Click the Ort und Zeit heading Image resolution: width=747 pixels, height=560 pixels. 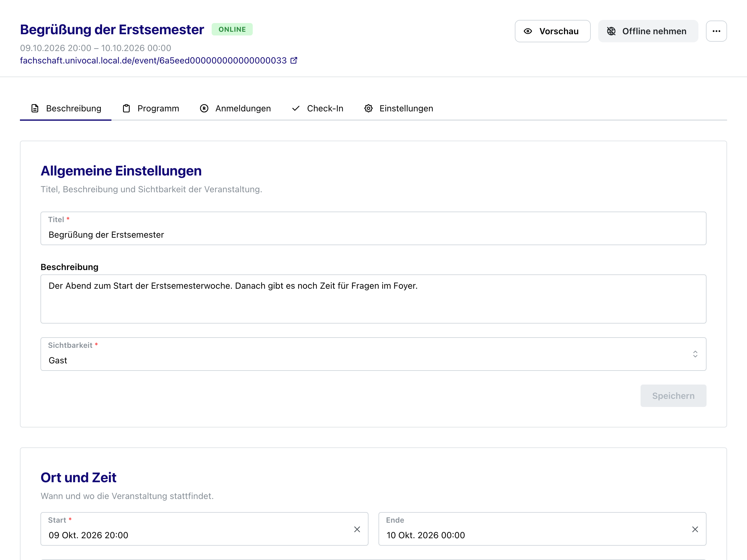point(78,478)
